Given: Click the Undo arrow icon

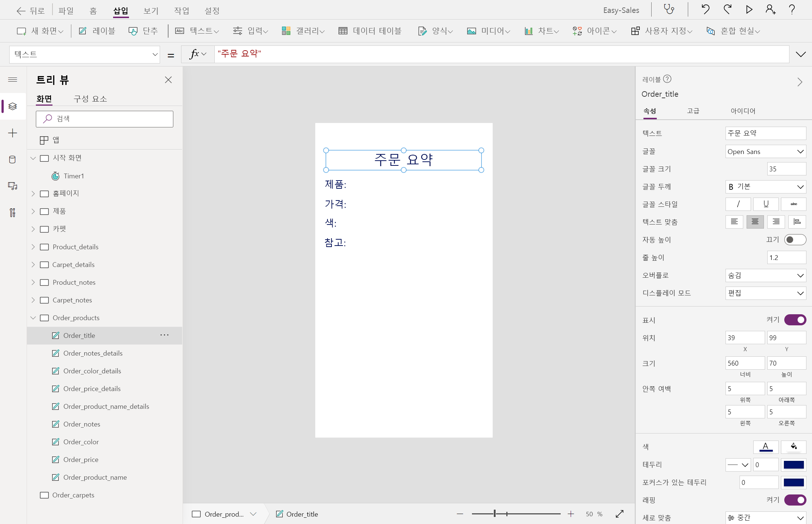Looking at the screenshot, I should pyautogui.click(x=705, y=10).
